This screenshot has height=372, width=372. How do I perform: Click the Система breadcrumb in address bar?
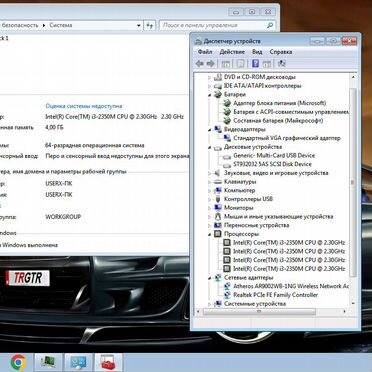(61, 25)
